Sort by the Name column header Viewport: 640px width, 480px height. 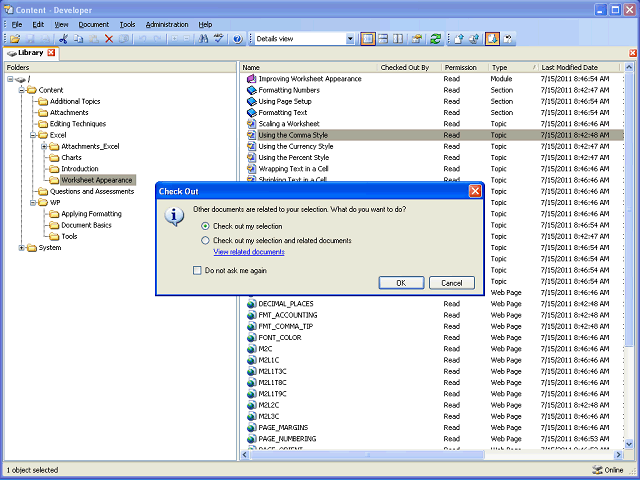click(308, 67)
